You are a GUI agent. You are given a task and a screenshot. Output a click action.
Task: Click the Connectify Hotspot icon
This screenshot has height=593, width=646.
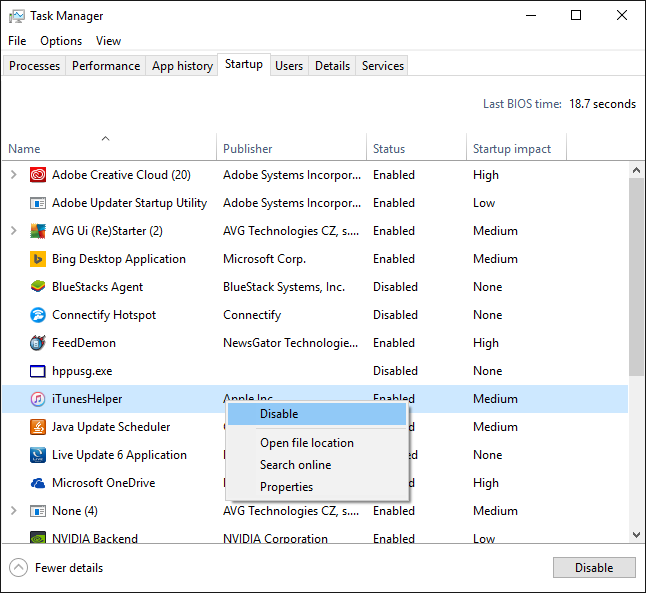tap(38, 315)
